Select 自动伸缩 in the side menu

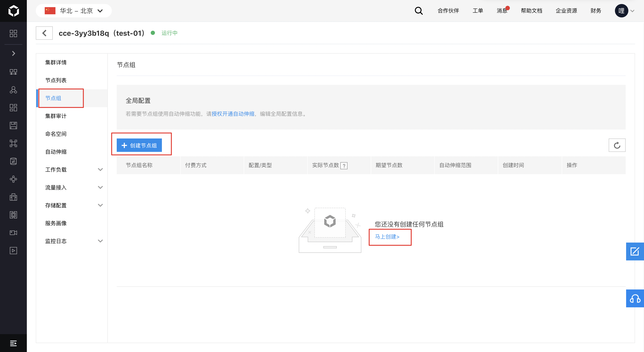(x=72, y=151)
